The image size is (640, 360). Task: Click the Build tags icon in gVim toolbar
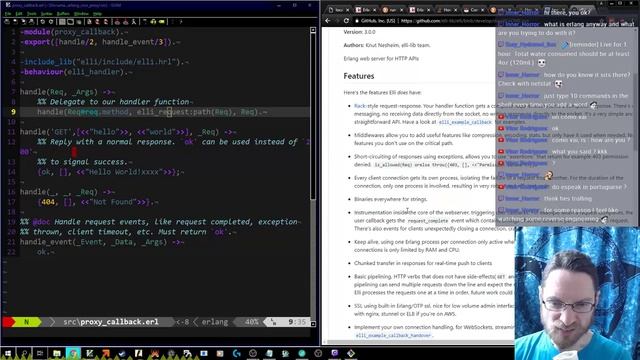click(x=153, y=22)
